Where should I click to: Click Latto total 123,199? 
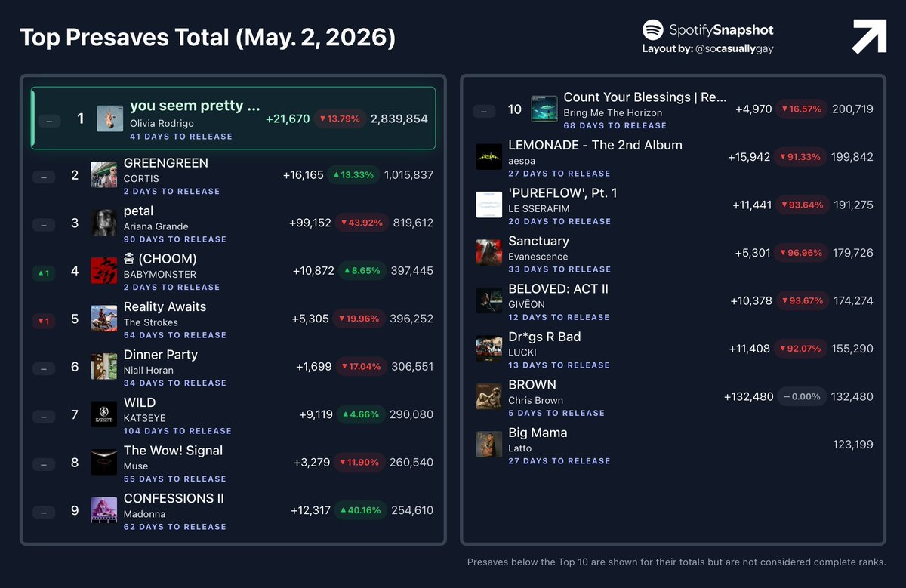pos(853,445)
